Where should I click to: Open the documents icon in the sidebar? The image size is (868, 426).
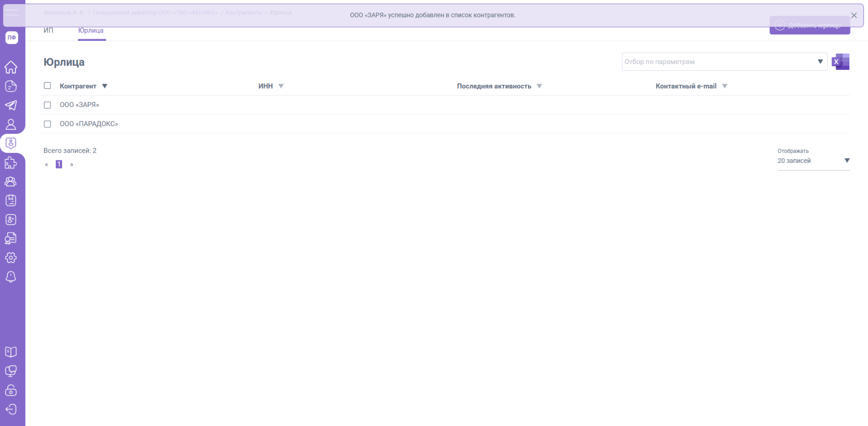click(11, 86)
